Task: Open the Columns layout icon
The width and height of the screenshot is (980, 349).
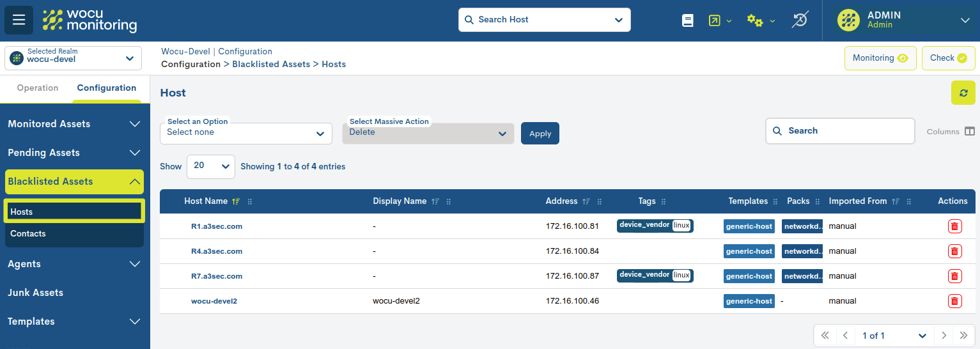Action: (x=970, y=131)
